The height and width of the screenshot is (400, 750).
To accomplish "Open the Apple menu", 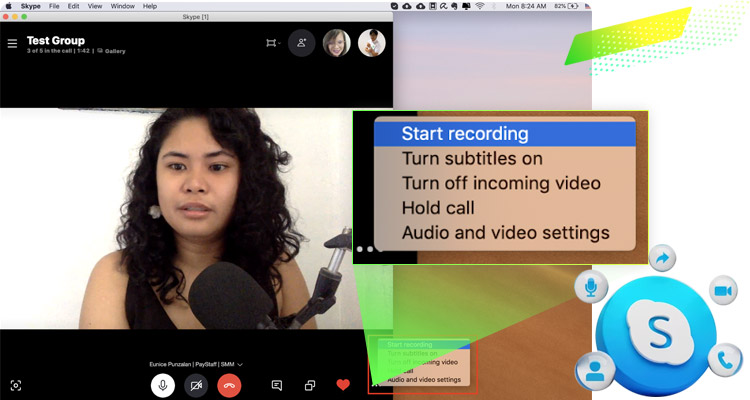I will click(x=8, y=6).
